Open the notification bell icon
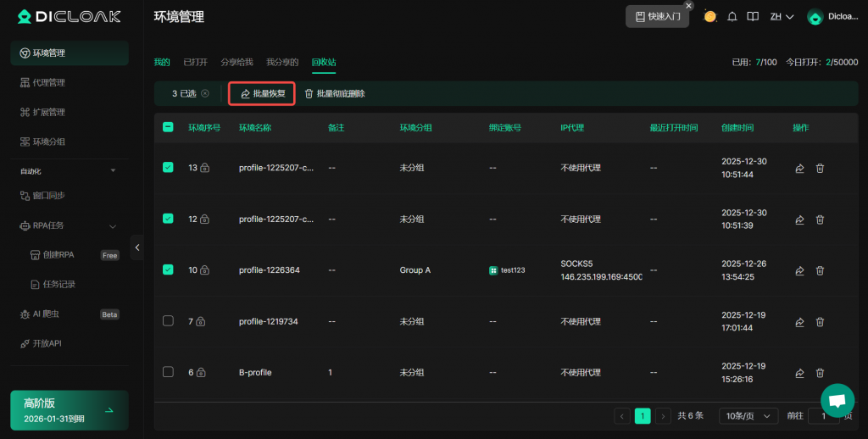868x439 pixels. coord(732,17)
